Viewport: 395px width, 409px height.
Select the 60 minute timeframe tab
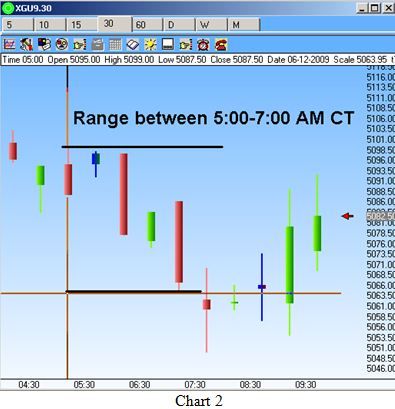click(x=147, y=25)
